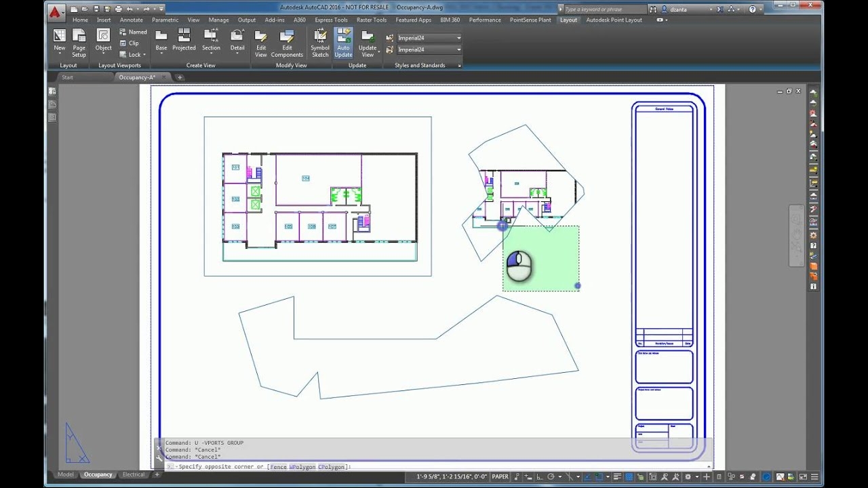Select the Fence command line option
Viewport: 868px width, 488px height.
(x=278, y=467)
